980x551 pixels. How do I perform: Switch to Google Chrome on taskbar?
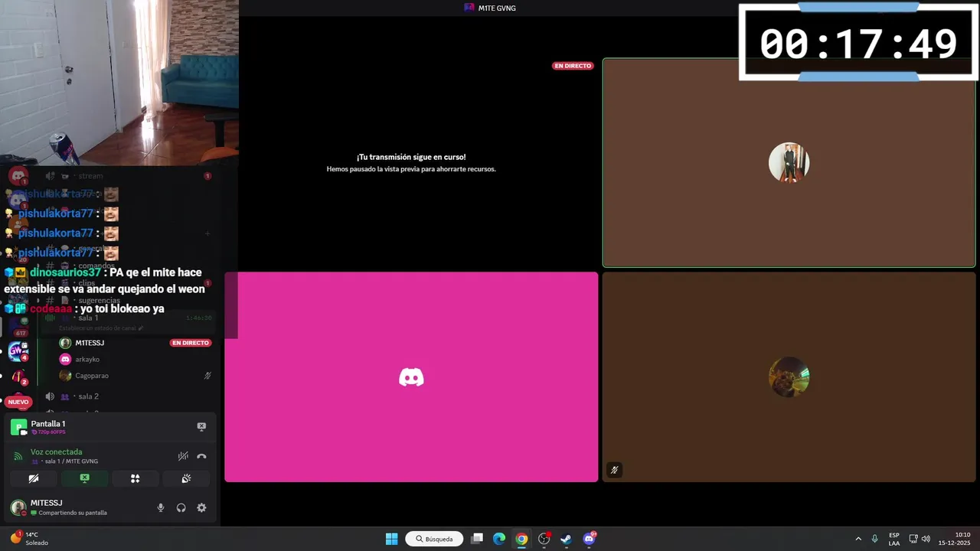[521, 539]
